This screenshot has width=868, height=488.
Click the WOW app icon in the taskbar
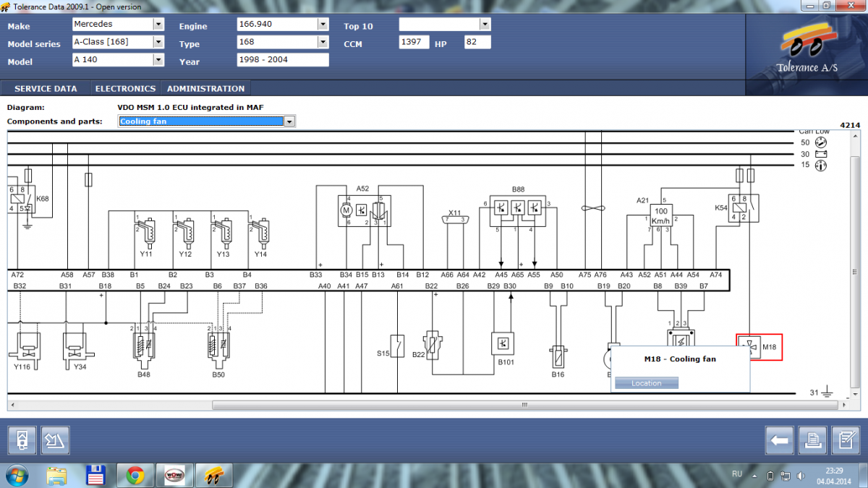pos(174,476)
